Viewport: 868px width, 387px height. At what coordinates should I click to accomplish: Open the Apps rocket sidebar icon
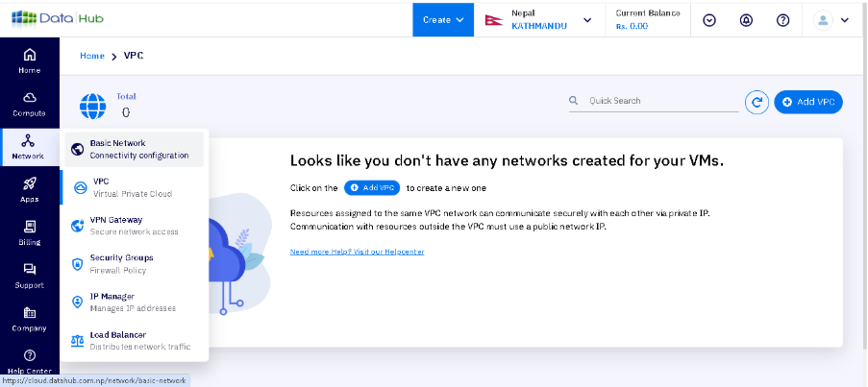pyautogui.click(x=29, y=188)
